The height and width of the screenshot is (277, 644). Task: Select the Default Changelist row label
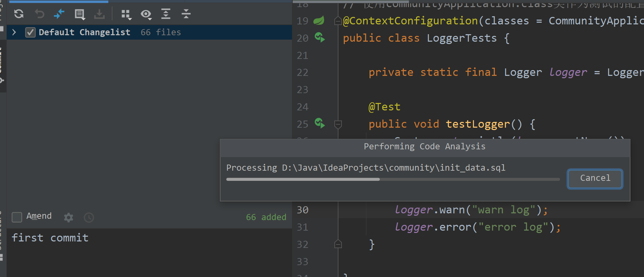click(x=84, y=32)
